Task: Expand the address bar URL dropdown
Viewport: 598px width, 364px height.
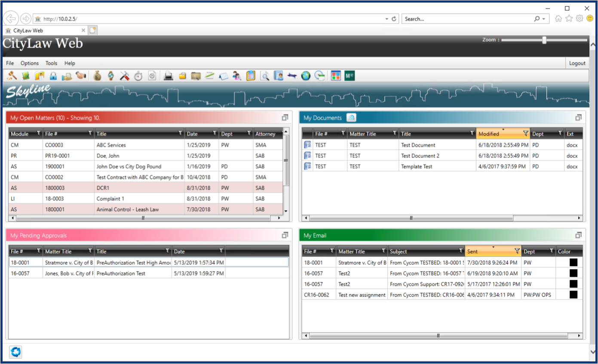Action: pos(386,18)
